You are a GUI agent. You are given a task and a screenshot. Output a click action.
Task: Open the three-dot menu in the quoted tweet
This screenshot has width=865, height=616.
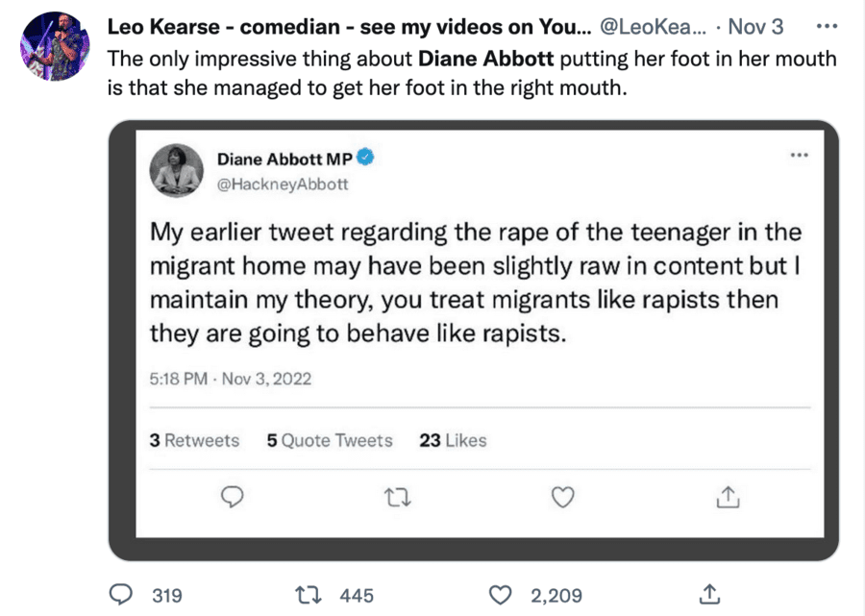click(x=798, y=156)
